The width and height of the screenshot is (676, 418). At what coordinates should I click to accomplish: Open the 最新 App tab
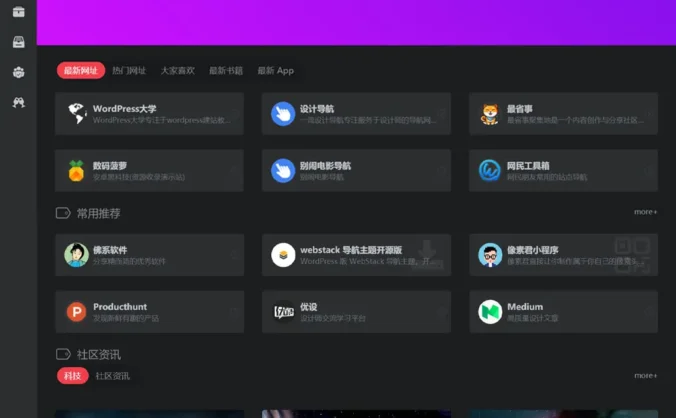(x=275, y=70)
